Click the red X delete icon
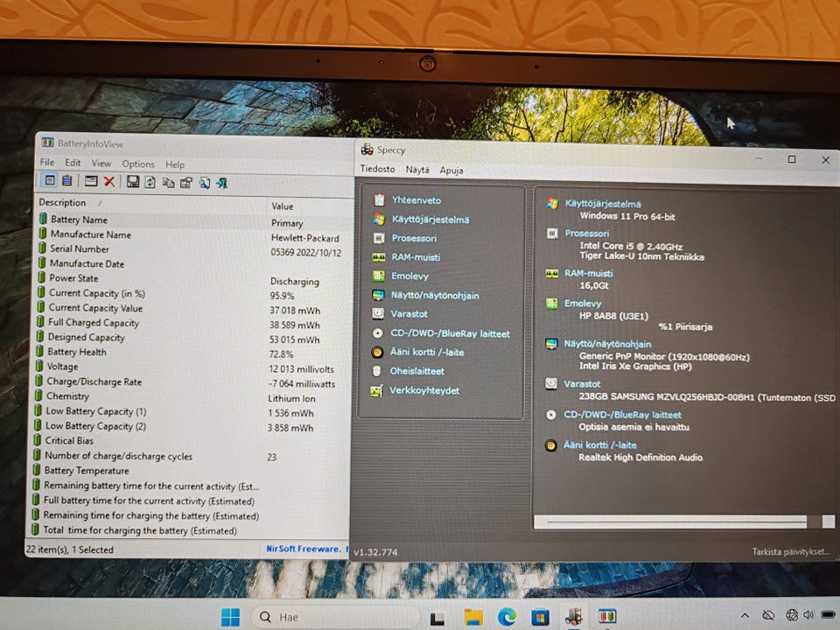This screenshot has height=630, width=840. pos(109,182)
